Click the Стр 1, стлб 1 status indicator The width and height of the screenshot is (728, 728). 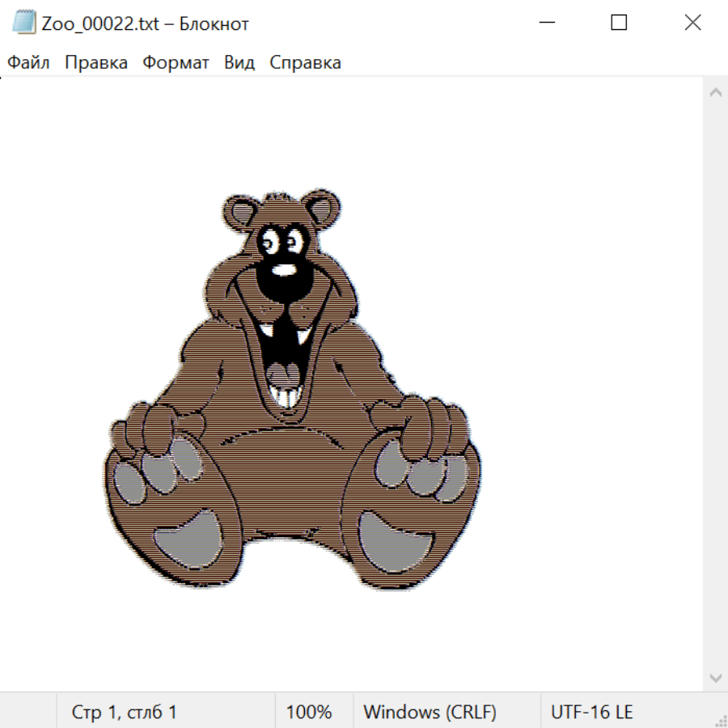[x=124, y=712]
